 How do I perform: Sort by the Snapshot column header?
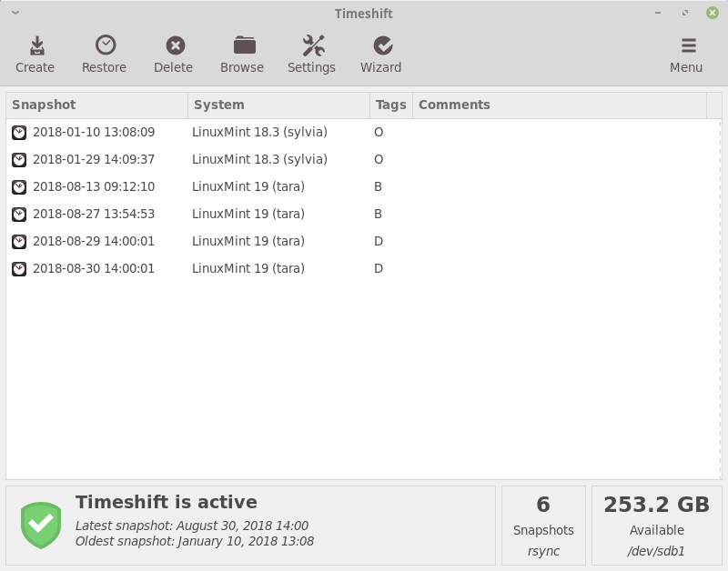click(97, 105)
